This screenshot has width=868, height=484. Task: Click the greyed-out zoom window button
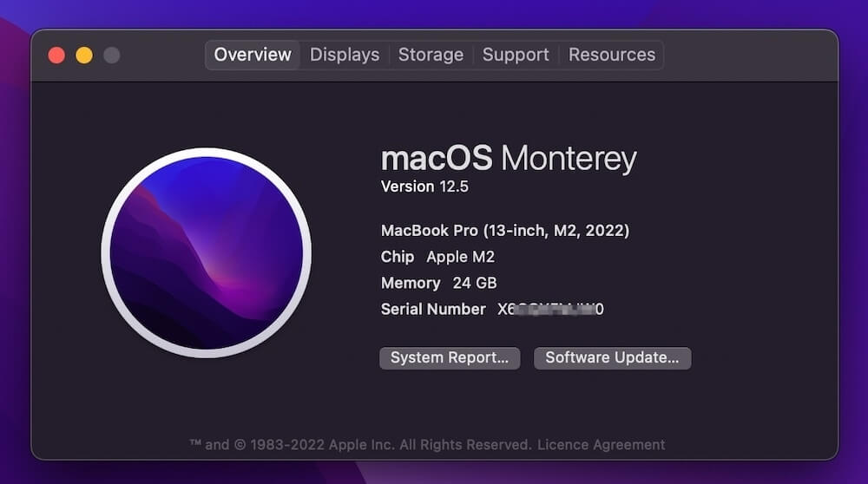111,56
